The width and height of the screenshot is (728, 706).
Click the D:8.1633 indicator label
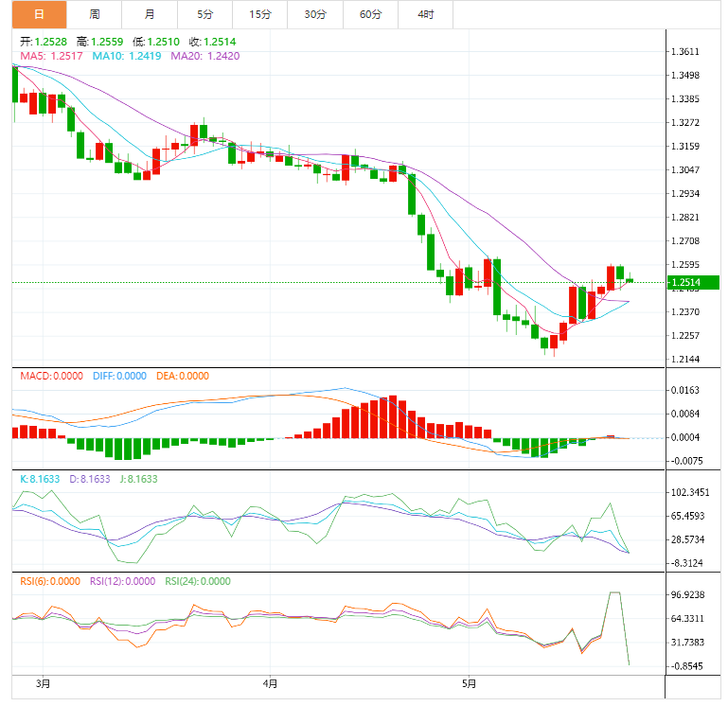pyautogui.click(x=90, y=479)
